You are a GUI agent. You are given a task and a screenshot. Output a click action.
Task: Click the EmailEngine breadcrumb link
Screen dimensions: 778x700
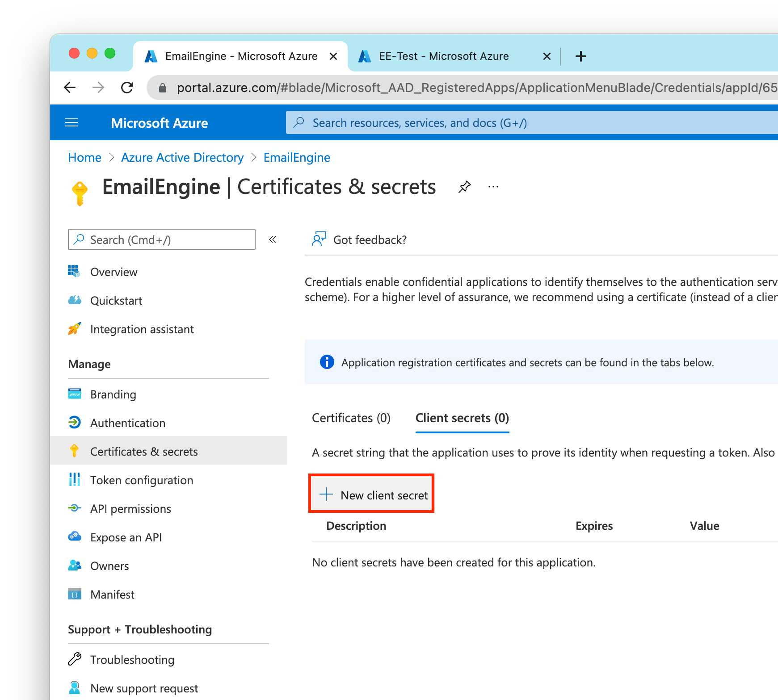pos(297,157)
